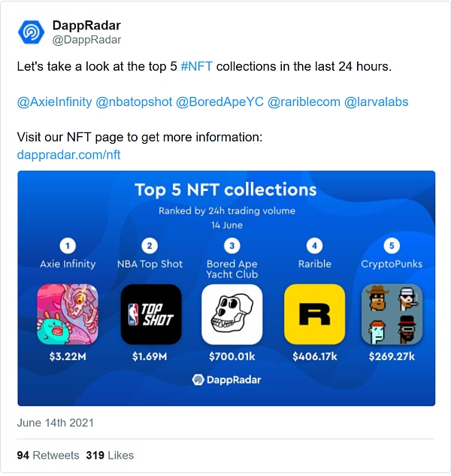Image resolution: width=451 pixels, height=476 pixels.
Task: Click the rank 3 number badge
Action: pos(232,245)
